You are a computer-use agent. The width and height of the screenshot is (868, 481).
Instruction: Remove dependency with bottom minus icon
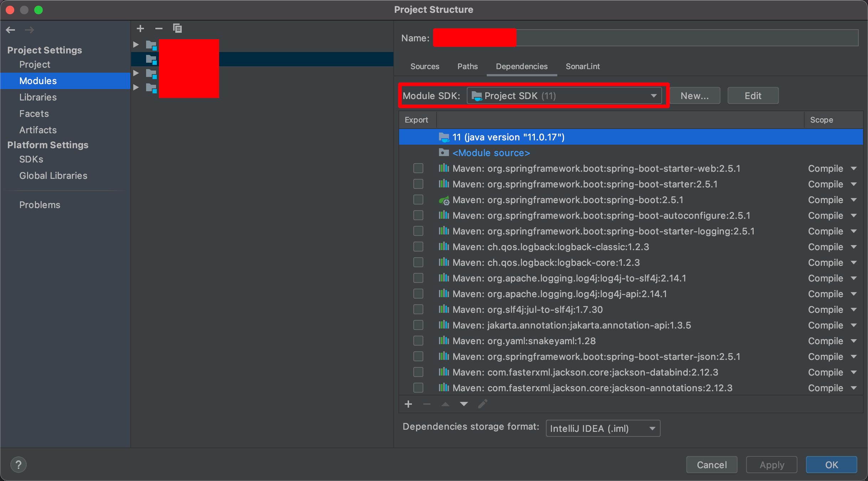(x=427, y=404)
